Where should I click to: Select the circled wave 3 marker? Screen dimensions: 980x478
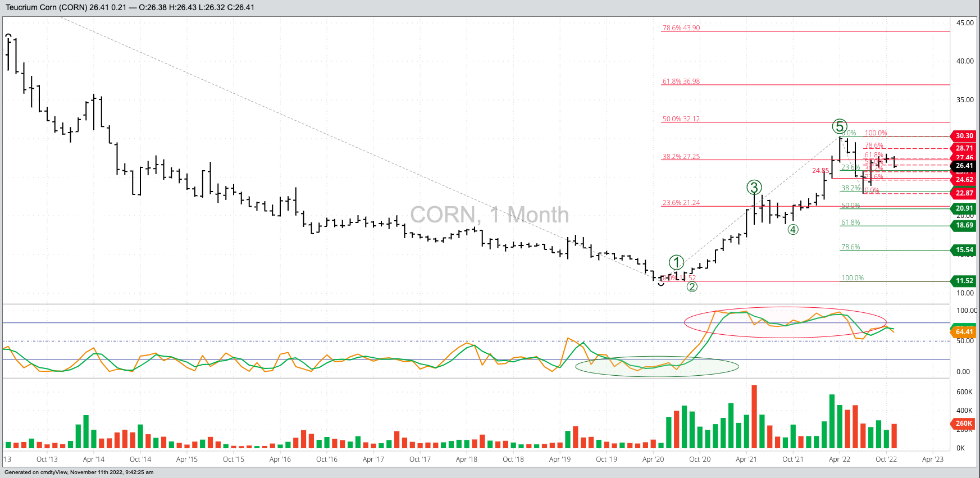pos(754,188)
